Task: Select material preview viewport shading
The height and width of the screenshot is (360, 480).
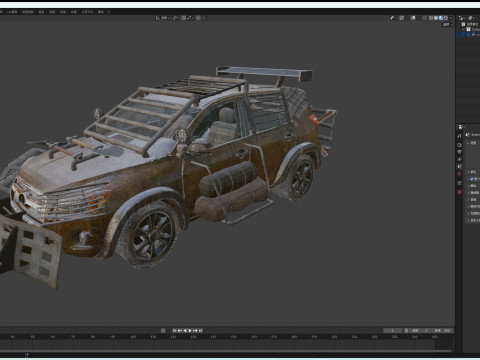Action: coord(441,18)
